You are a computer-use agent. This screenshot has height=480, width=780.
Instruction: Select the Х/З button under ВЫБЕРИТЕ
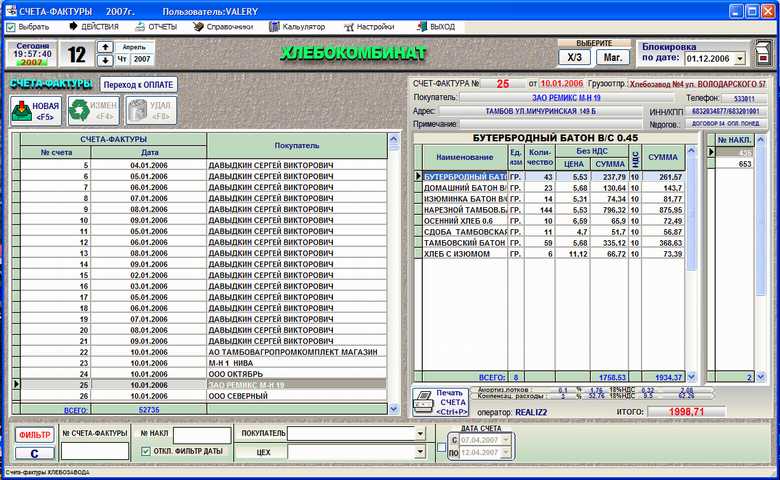point(575,57)
